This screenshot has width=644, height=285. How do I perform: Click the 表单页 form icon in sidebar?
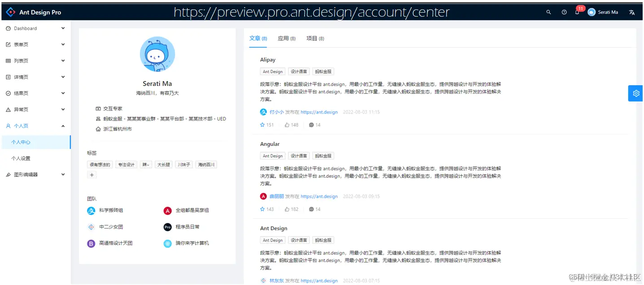point(8,44)
